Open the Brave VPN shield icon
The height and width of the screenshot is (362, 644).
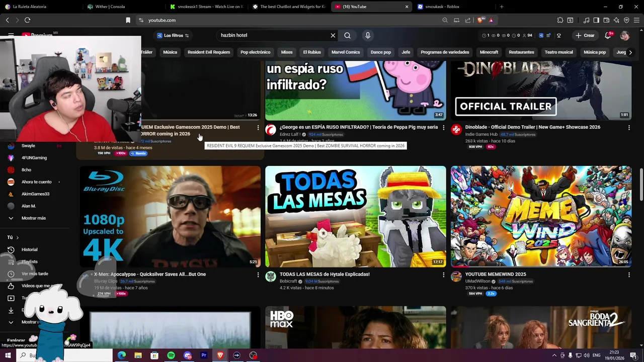626,20
